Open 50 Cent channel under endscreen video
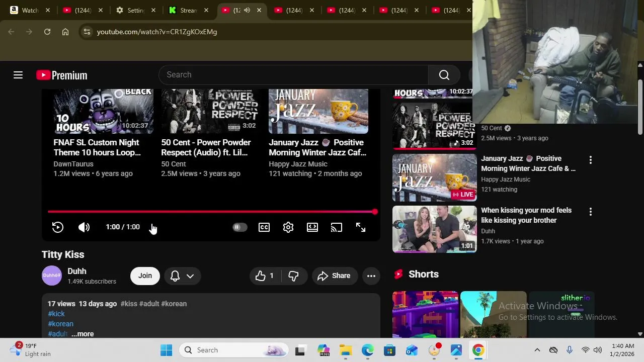The image size is (644, 362). point(174,164)
